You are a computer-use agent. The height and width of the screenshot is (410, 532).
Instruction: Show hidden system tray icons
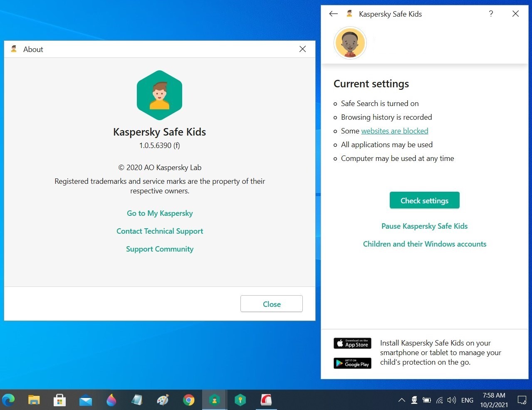click(x=401, y=400)
